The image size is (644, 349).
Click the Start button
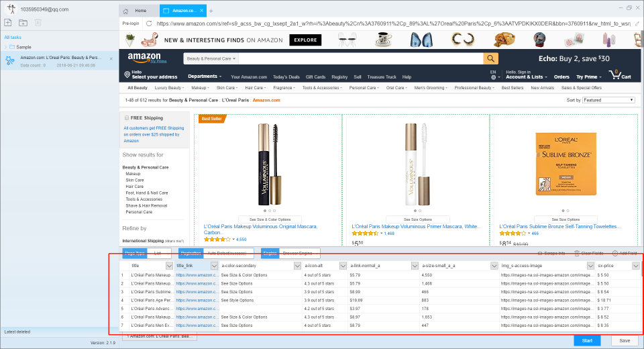coord(588,340)
